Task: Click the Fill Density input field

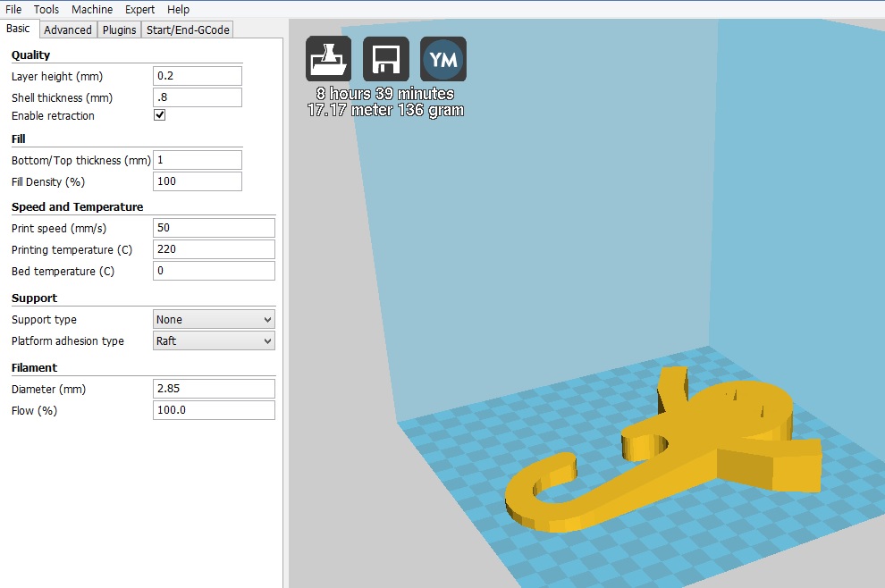Action: (x=198, y=181)
